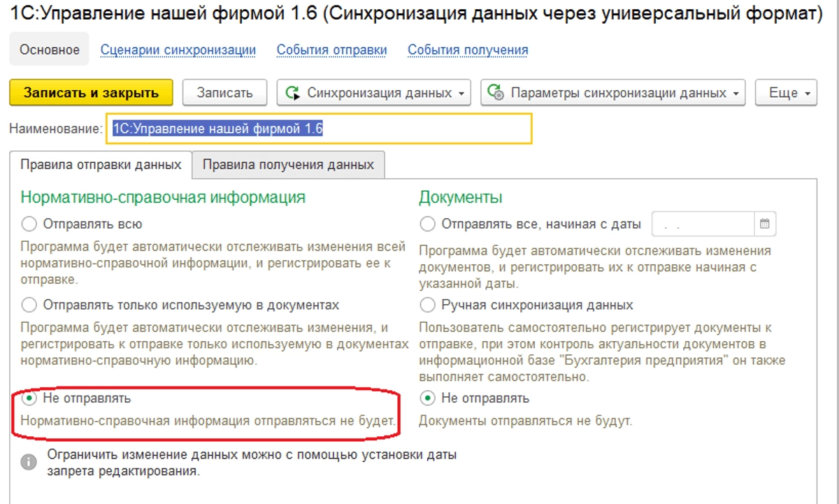Open 'События получения' link
Image resolution: width=839 pixels, height=504 pixels.
[468, 50]
